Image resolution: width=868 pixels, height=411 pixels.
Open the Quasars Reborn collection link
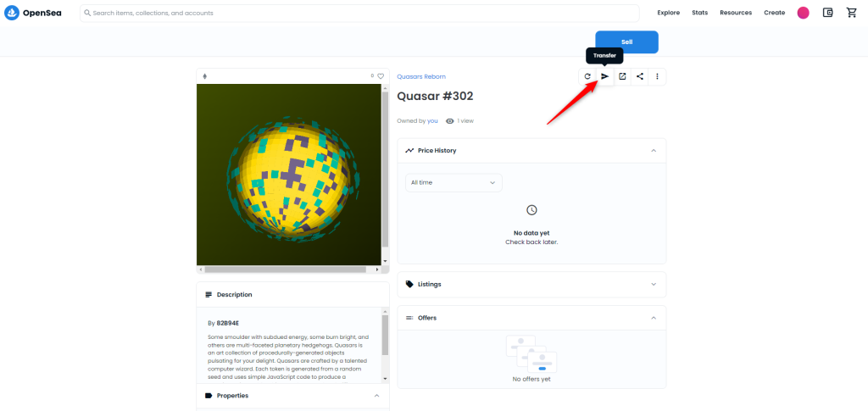(420, 77)
